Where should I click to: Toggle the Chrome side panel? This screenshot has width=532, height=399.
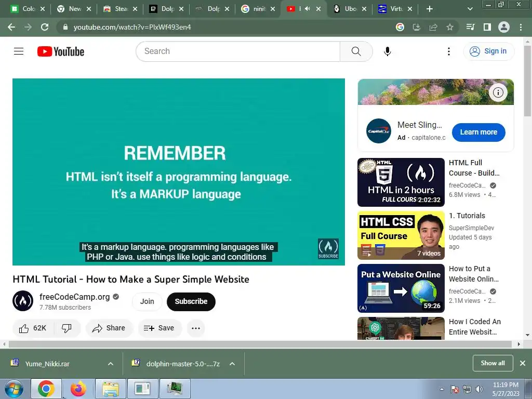pyautogui.click(x=487, y=27)
